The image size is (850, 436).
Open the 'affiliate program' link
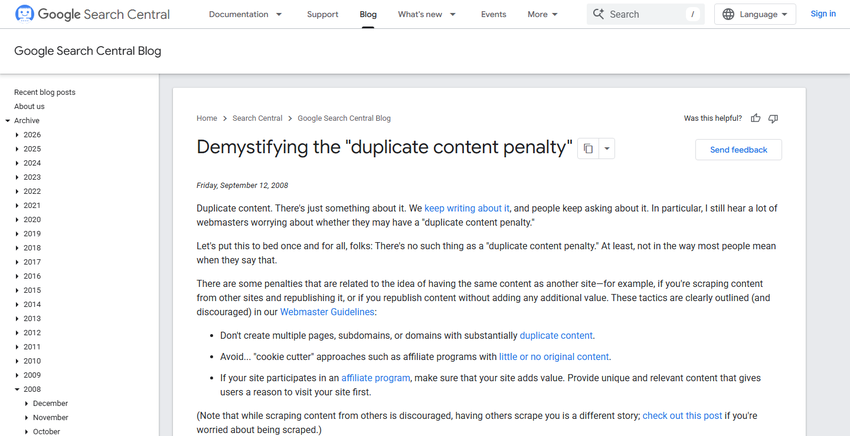tap(376, 378)
